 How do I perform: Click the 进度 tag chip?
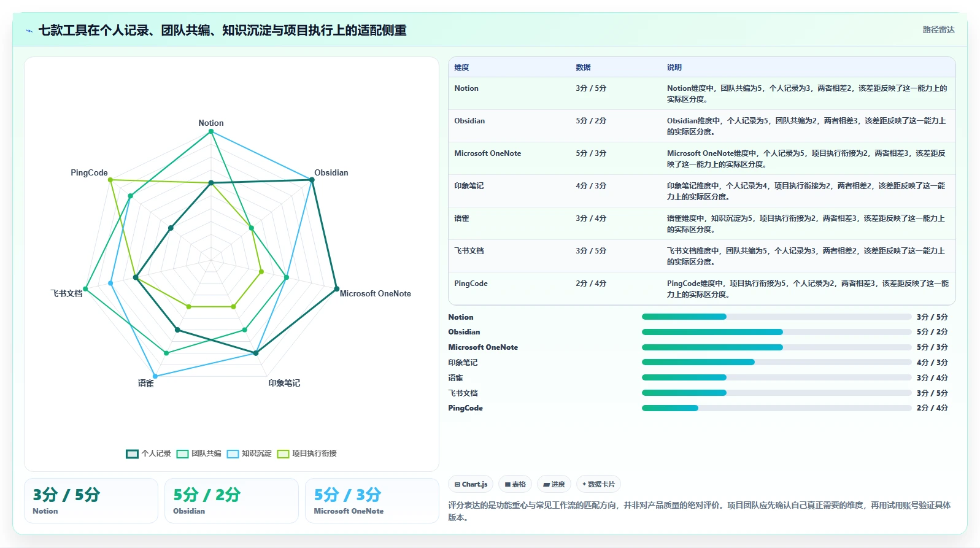pos(554,484)
